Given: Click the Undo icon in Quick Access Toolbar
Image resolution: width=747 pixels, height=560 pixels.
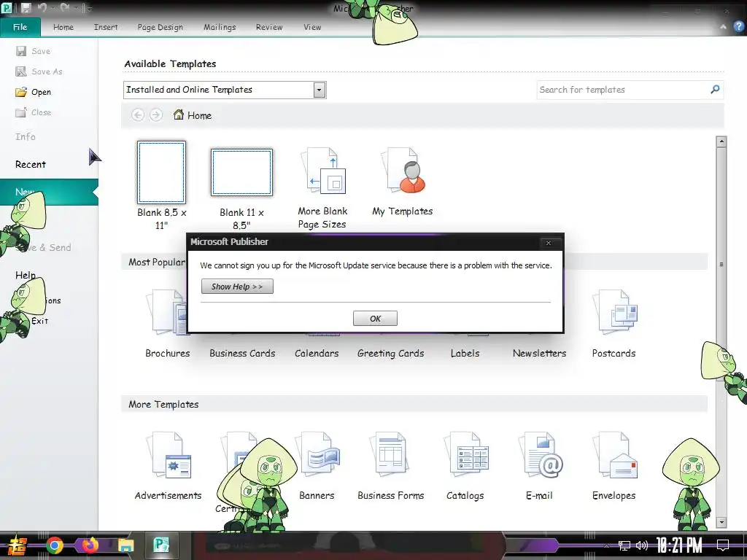Looking at the screenshot, I should point(42,7).
